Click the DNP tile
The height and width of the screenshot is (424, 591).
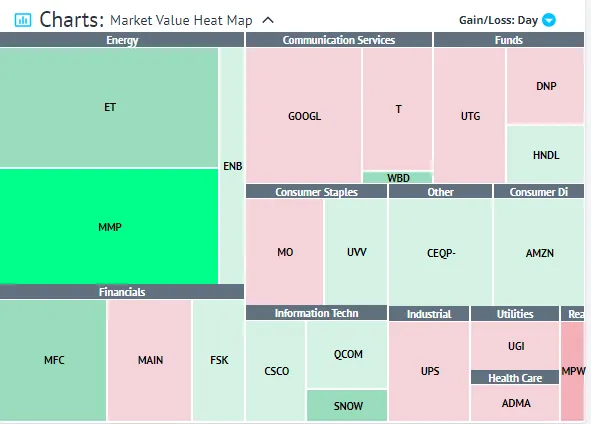[545, 86]
